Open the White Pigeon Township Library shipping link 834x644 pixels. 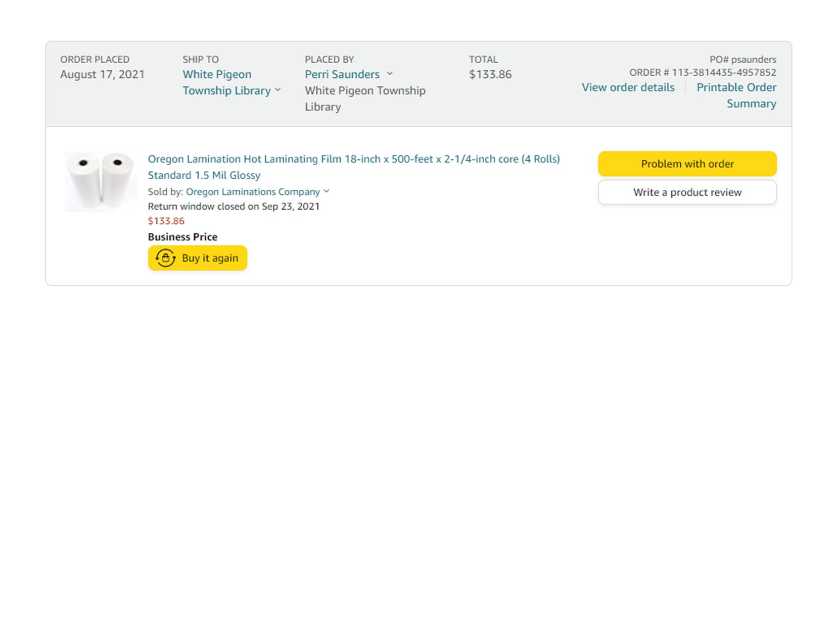(226, 82)
